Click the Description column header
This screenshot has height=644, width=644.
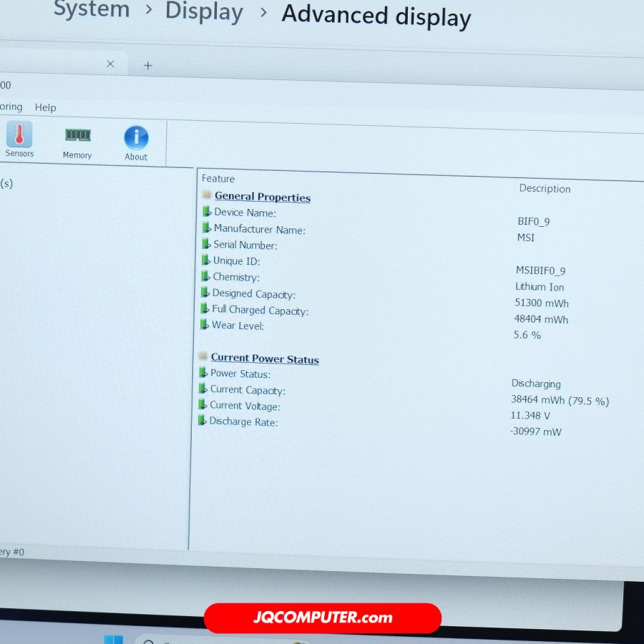[x=545, y=188]
